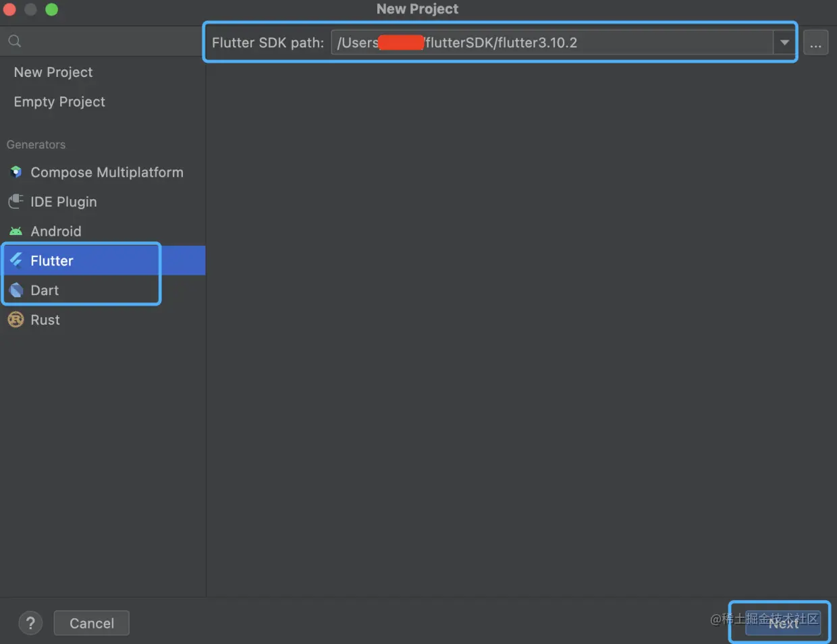
Task: Click the Next button
Action: [783, 623]
